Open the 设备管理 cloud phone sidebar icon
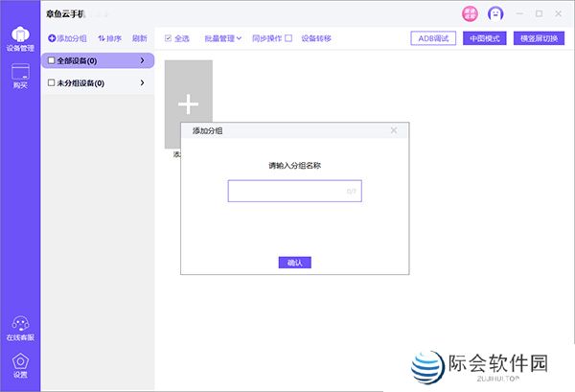The image size is (575, 392). 20,38
